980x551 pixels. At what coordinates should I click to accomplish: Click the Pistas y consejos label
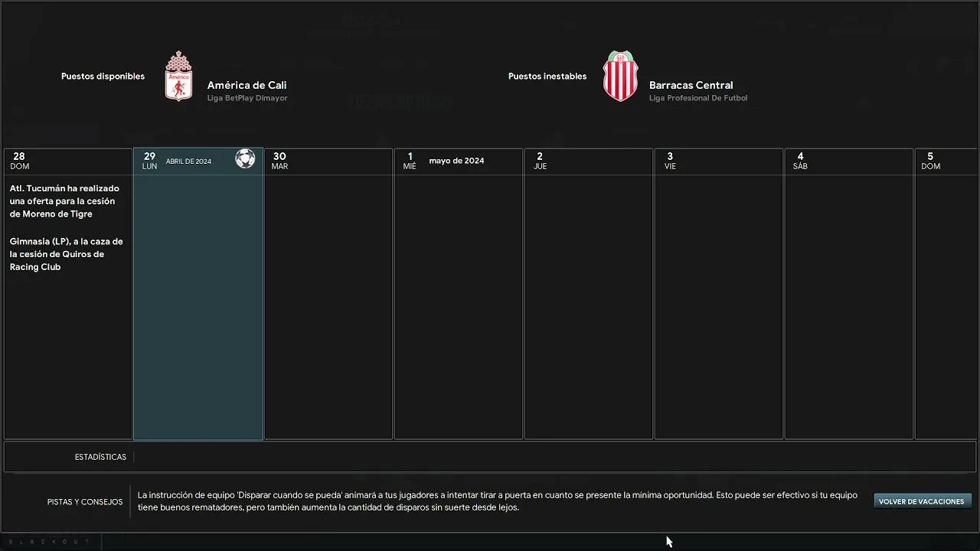85,502
